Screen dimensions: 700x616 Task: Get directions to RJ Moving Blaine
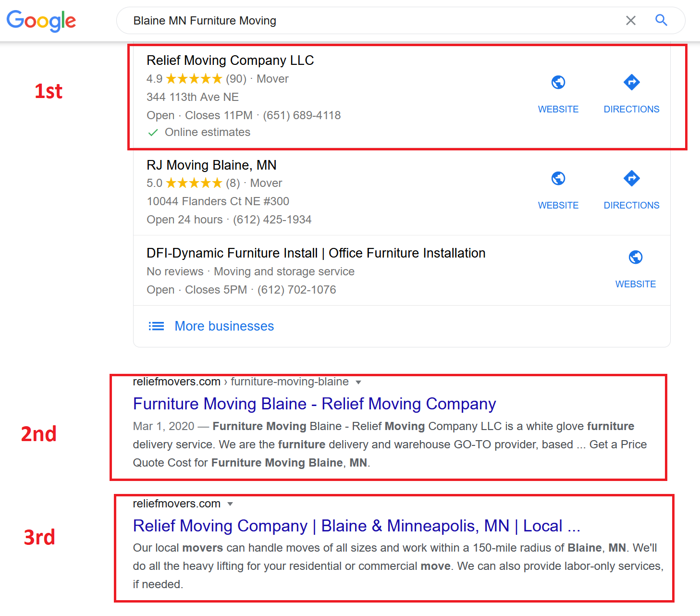631,179
